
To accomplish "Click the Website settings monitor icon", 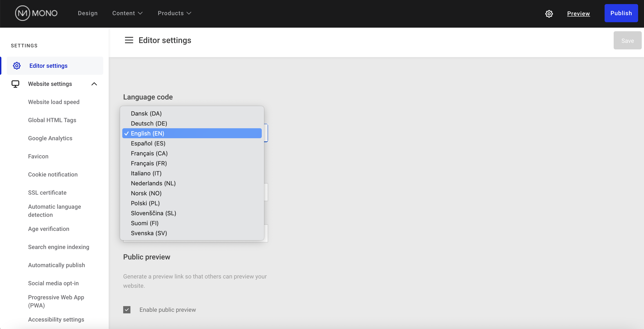I will 15,84.
